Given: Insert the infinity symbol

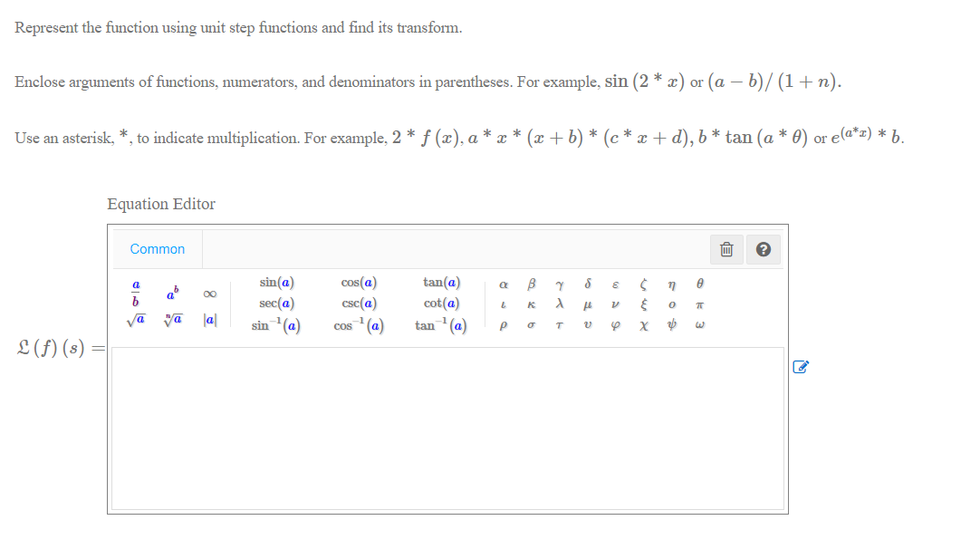Looking at the screenshot, I should click(209, 293).
